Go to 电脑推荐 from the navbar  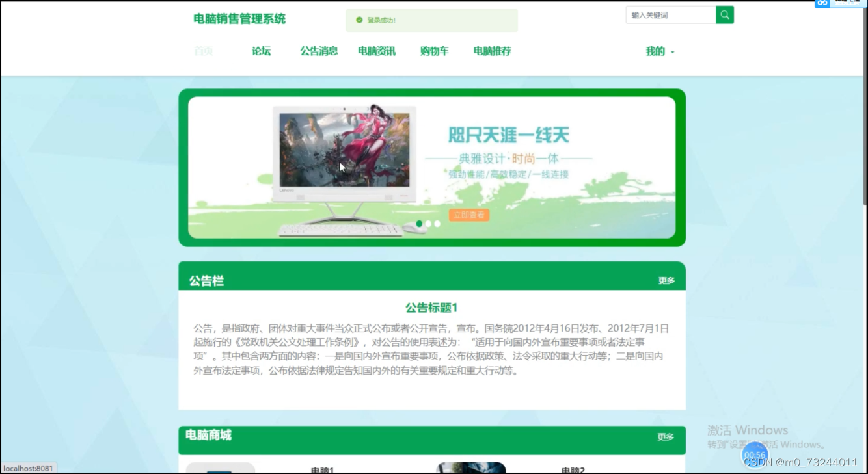492,51
